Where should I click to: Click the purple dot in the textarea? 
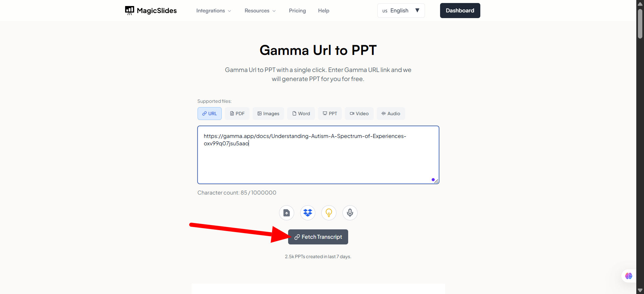[433, 180]
